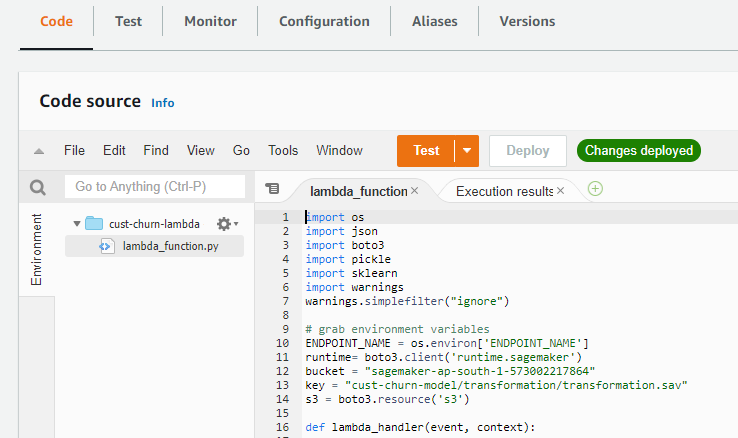
Task: Open the Test button dropdown arrow
Action: click(x=466, y=151)
